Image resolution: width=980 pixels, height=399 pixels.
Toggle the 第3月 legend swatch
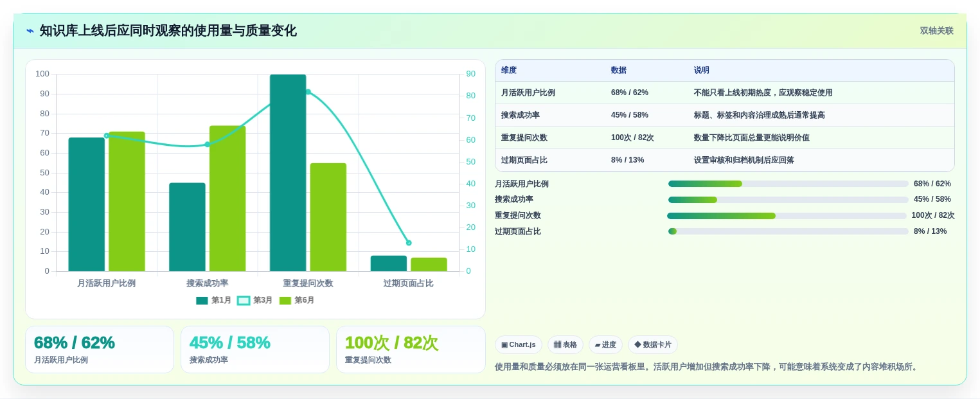coord(244,301)
